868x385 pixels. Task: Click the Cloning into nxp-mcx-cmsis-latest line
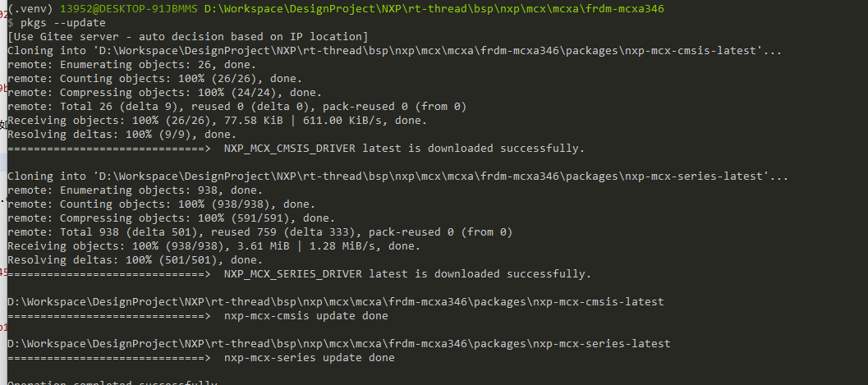point(394,51)
